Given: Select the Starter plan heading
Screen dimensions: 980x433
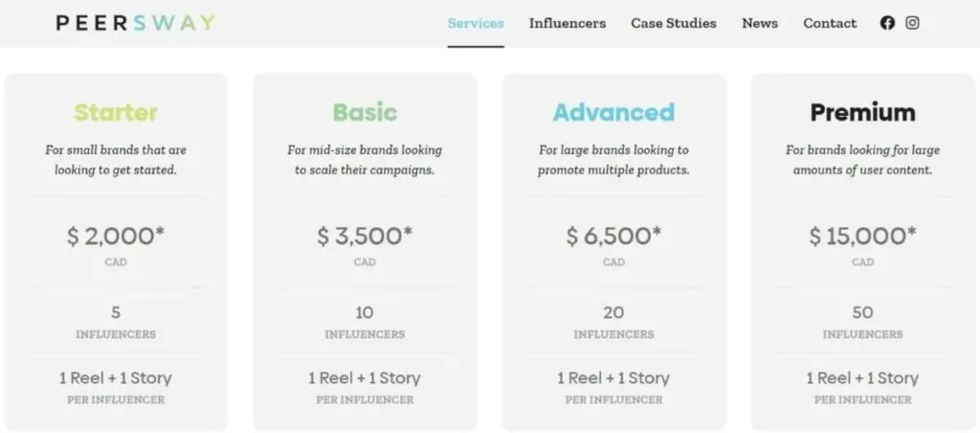Looking at the screenshot, I should 116,112.
